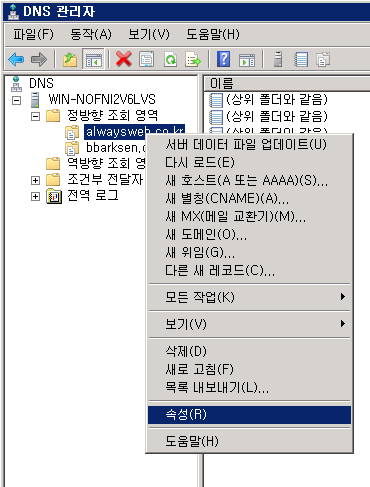Click the Export List toolbar icon
Screen dimensions: 370x487
coord(193,60)
